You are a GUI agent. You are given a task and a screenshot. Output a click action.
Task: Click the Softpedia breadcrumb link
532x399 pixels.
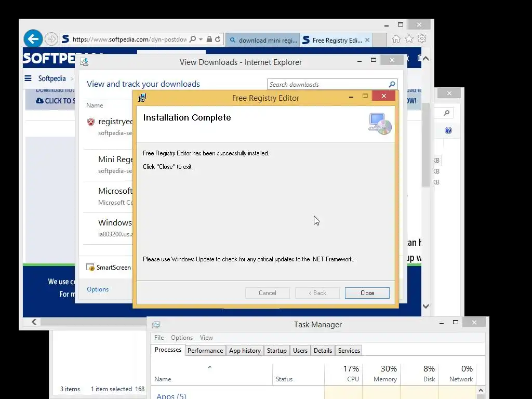click(52, 78)
